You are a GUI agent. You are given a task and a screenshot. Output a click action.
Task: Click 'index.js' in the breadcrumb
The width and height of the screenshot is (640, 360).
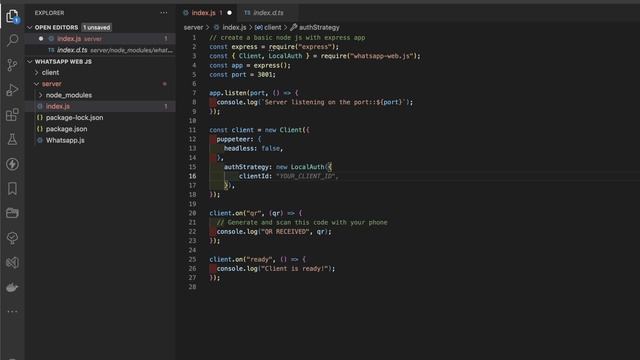pyautogui.click(x=234, y=27)
